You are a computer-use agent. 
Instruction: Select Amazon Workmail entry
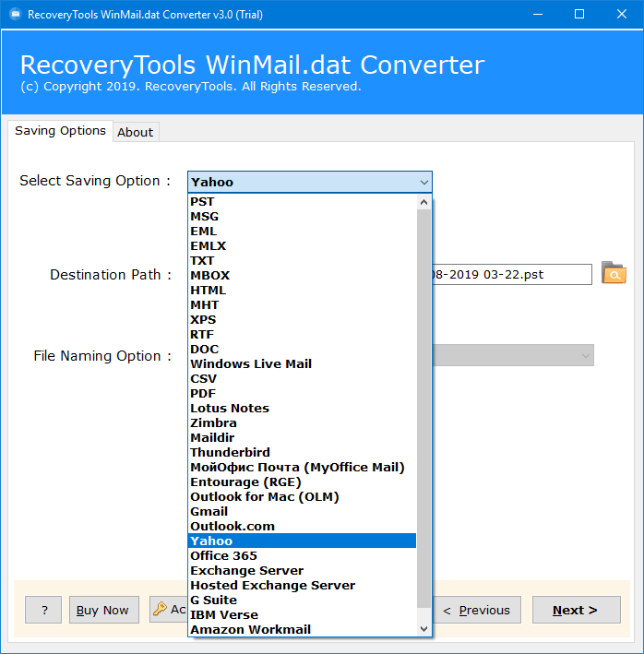click(302, 629)
